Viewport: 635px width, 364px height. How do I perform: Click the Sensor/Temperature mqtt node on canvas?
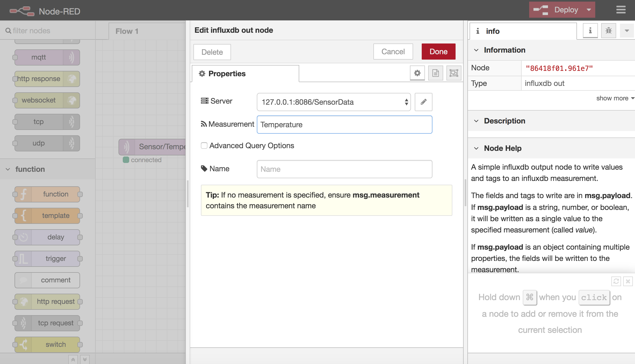tap(152, 147)
